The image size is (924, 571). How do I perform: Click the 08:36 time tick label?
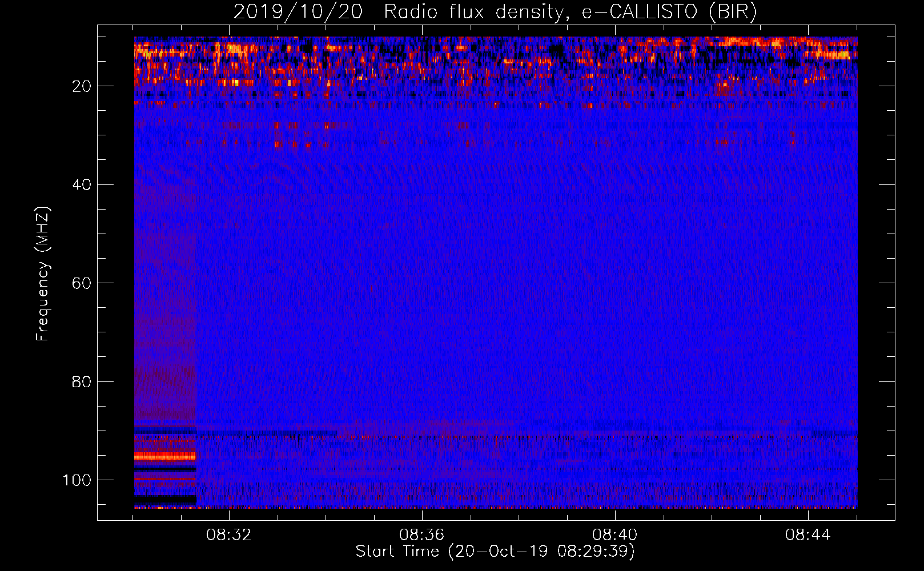(x=421, y=535)
